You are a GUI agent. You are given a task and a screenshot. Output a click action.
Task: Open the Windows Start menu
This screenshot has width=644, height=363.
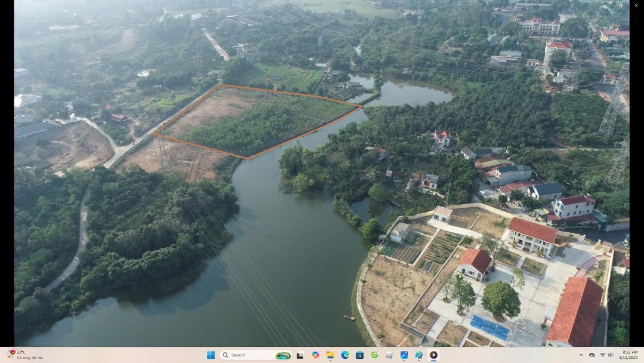pyautogui.click(x=210, y=355)
